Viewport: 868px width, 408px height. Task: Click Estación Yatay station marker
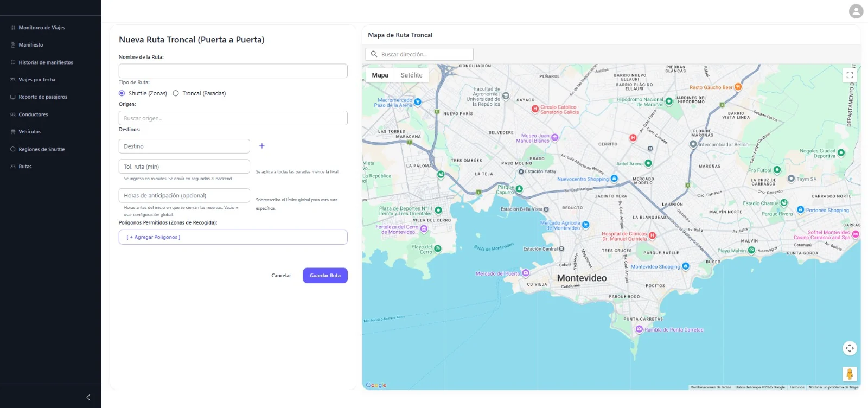(x=521, y=171)
